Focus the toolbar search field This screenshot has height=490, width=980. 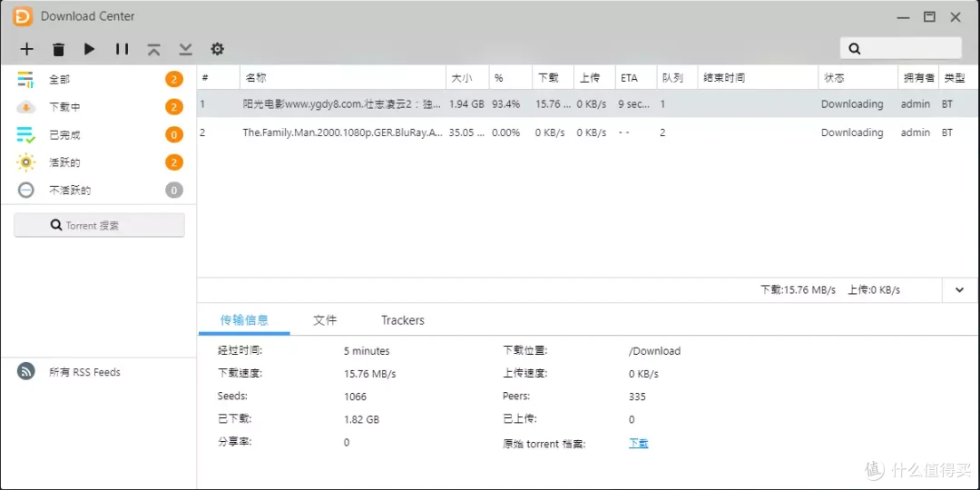pos(901,48)
